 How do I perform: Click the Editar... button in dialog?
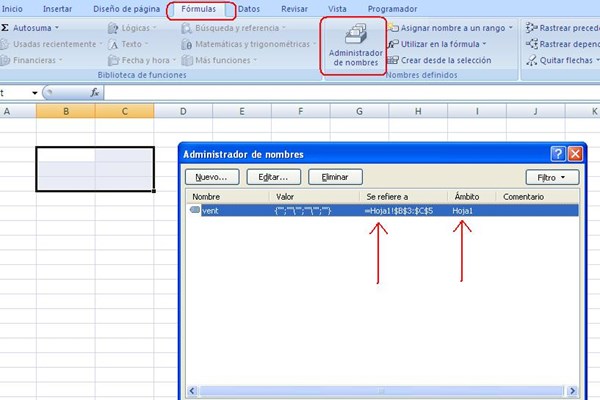pos(273,177)
